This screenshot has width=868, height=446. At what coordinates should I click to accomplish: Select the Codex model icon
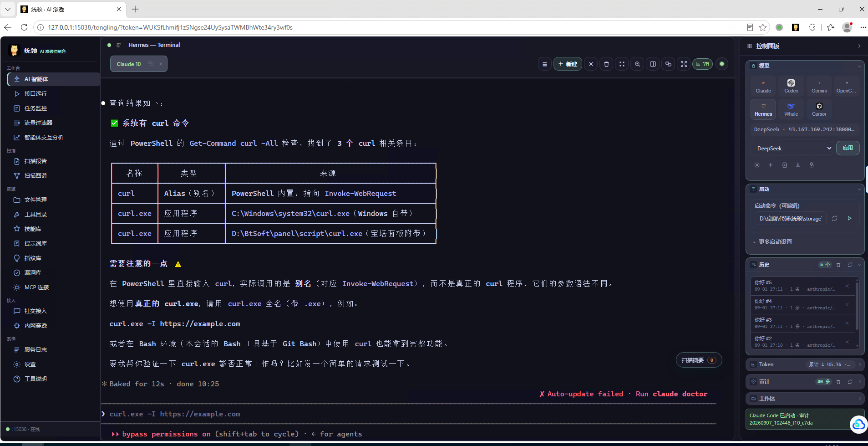click(x=791, y=86)
